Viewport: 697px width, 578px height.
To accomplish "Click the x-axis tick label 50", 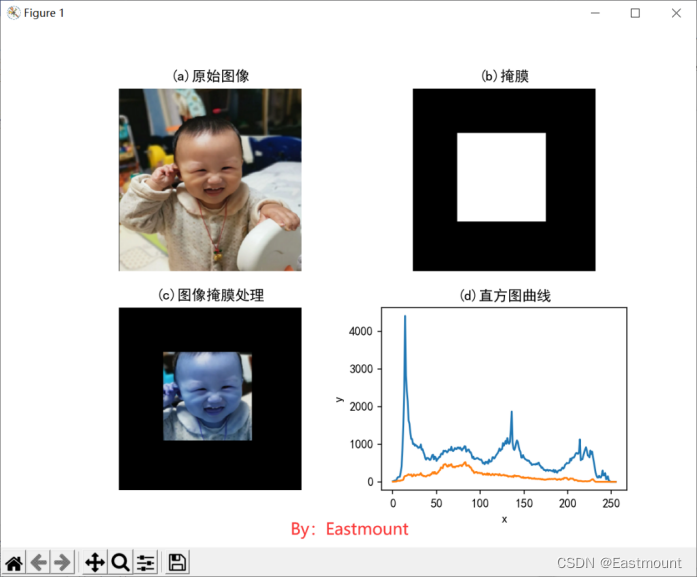I will coord(436,503).
